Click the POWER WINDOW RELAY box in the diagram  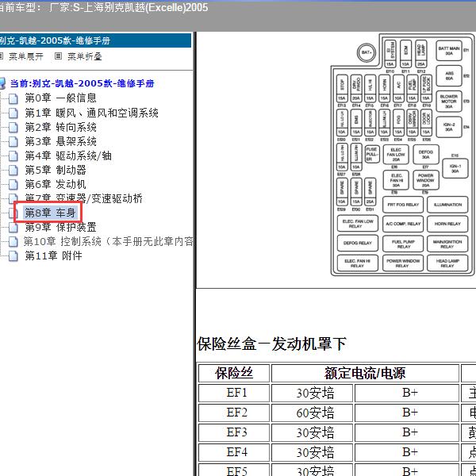point(403,263)
